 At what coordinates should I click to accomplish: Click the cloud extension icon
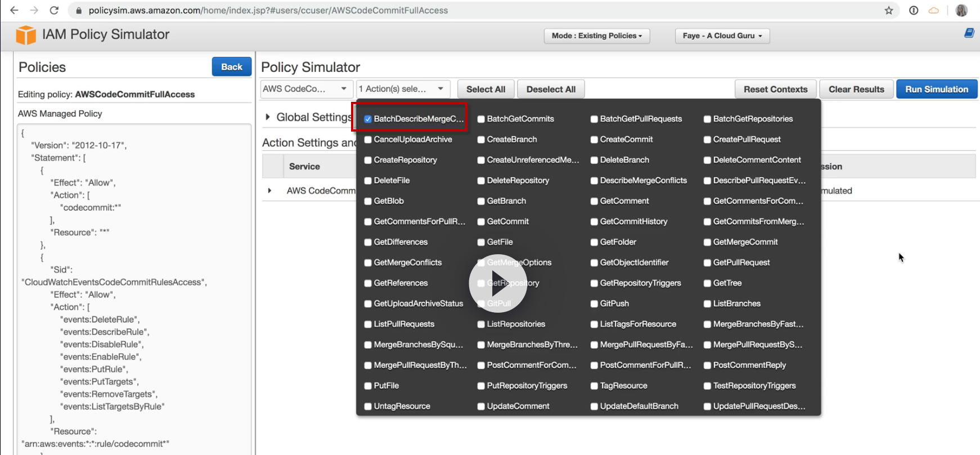(x=934, y=10)
